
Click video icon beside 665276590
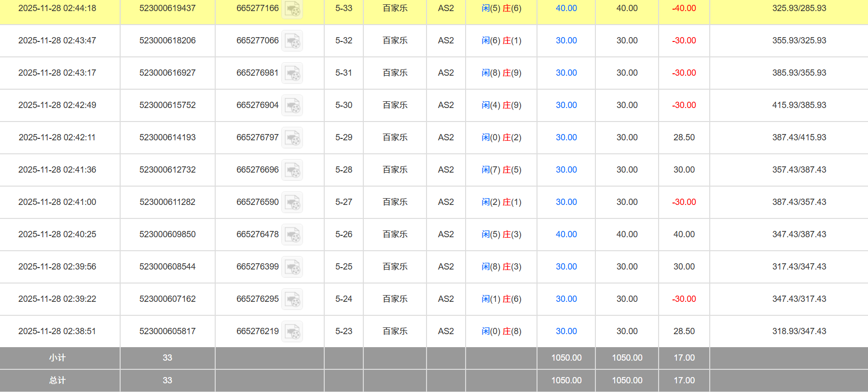[292, 203]
